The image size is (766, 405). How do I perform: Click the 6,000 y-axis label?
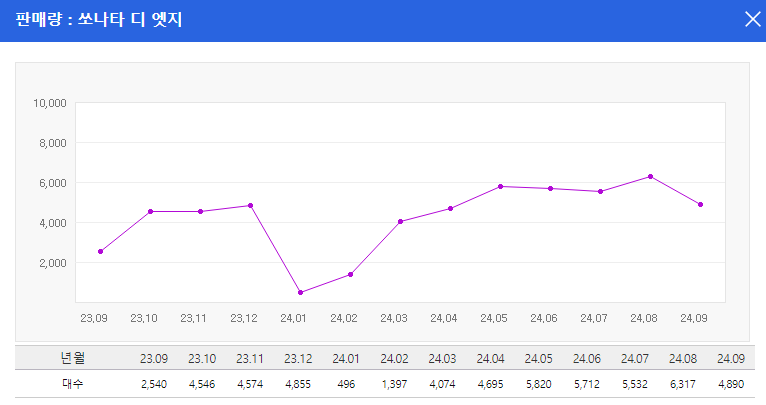pyautogui.click(x=53, y=183)
